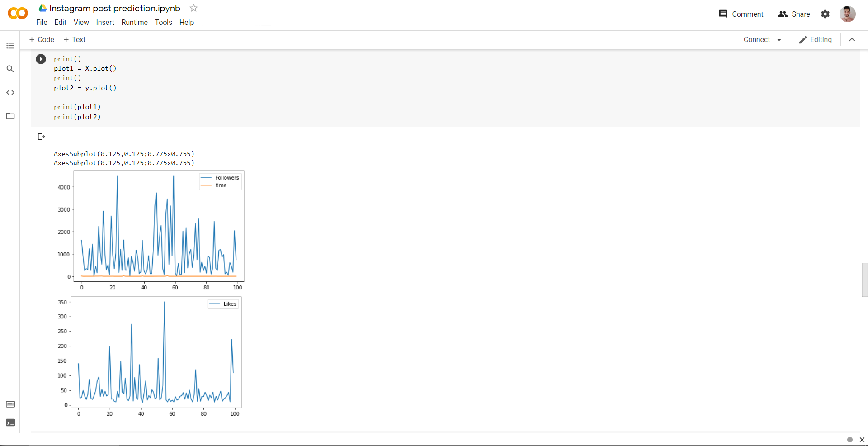Click the code line print(plot2)
868x446 pixels.
(77, 117)
